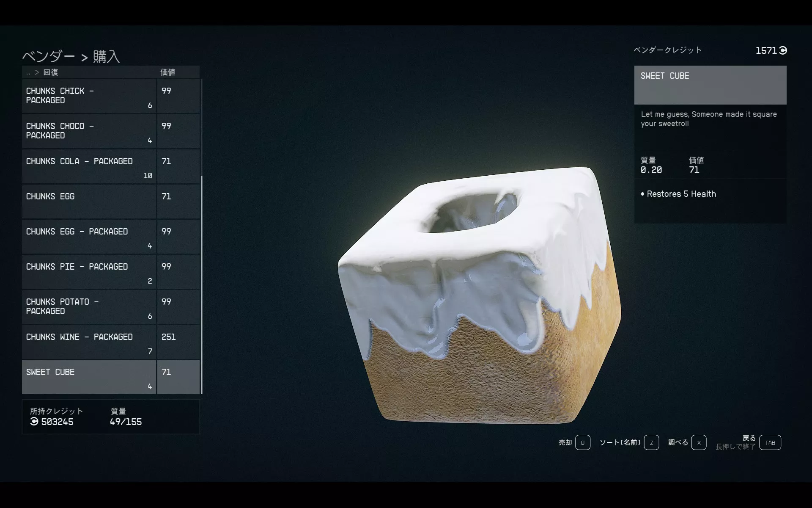Click the ベンダークレジット label
Image resolution: width=812 pixels, height=508 pixels.
point(668,50)
